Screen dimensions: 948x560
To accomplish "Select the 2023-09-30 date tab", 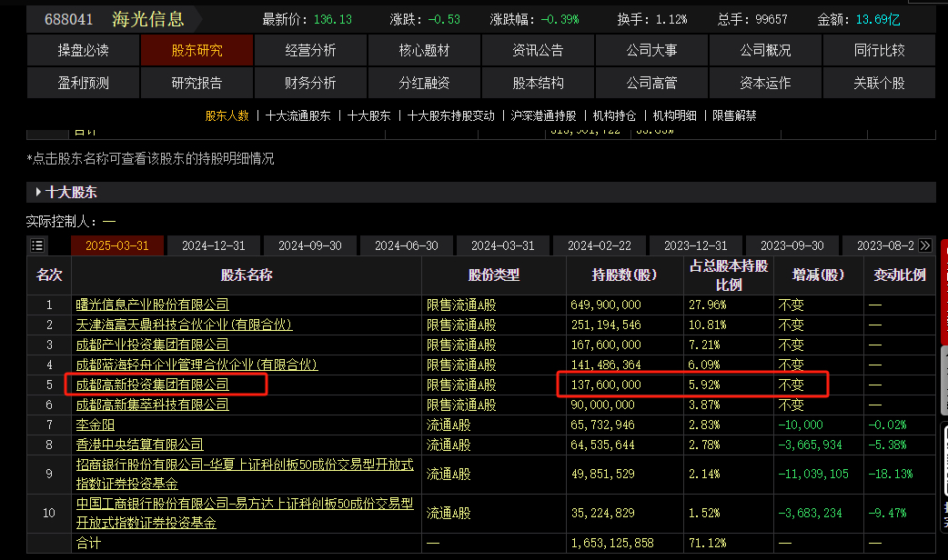I will click(x=792, y=245).
